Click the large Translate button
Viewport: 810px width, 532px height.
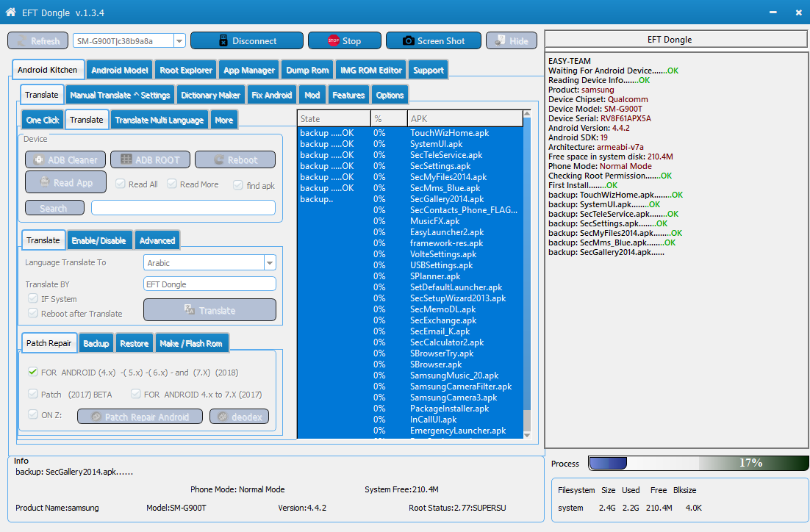pyautogui.click(x=209, y=310)
